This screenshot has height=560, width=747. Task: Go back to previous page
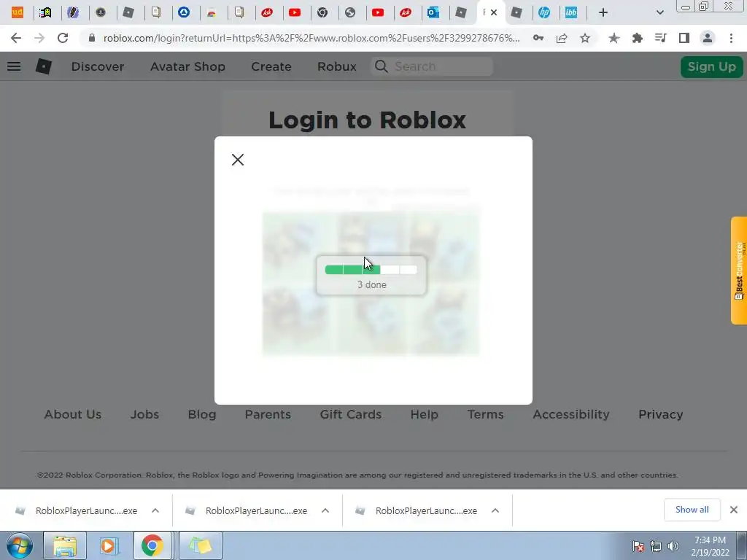pyautogui.click(x=16, y=38)
